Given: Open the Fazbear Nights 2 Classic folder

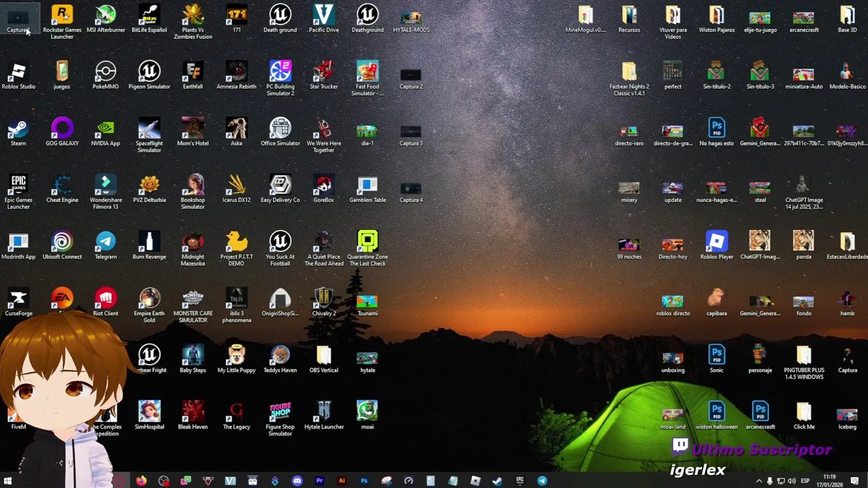Looking at the screenshot, I should coord(629,78).
